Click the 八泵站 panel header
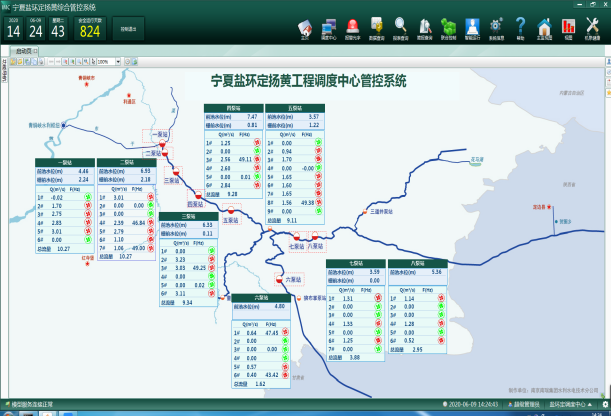 (x=418, y=264)
